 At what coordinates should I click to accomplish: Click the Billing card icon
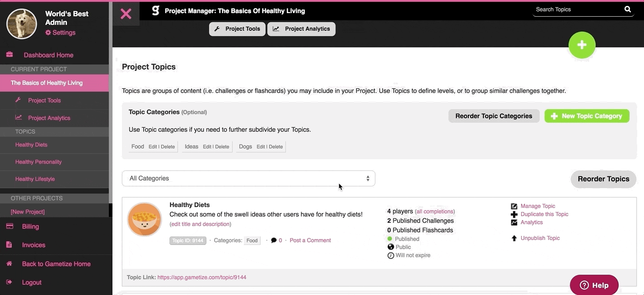(9, 226)
